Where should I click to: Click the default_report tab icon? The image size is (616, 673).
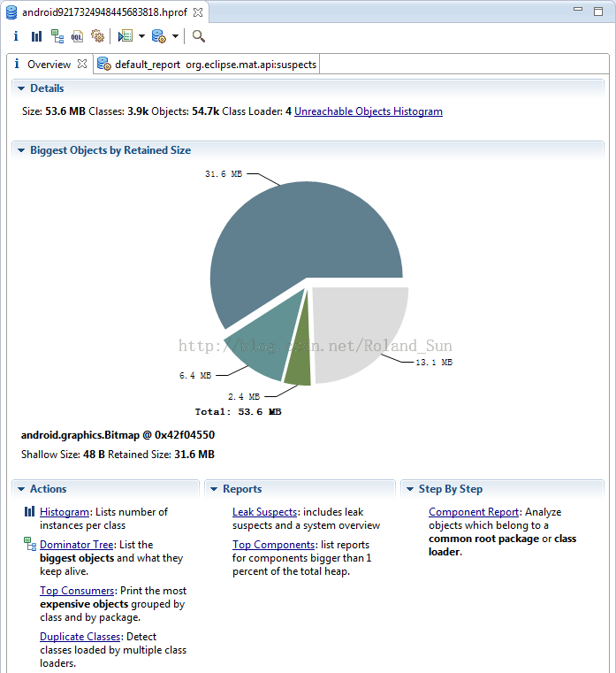[103, 64]
